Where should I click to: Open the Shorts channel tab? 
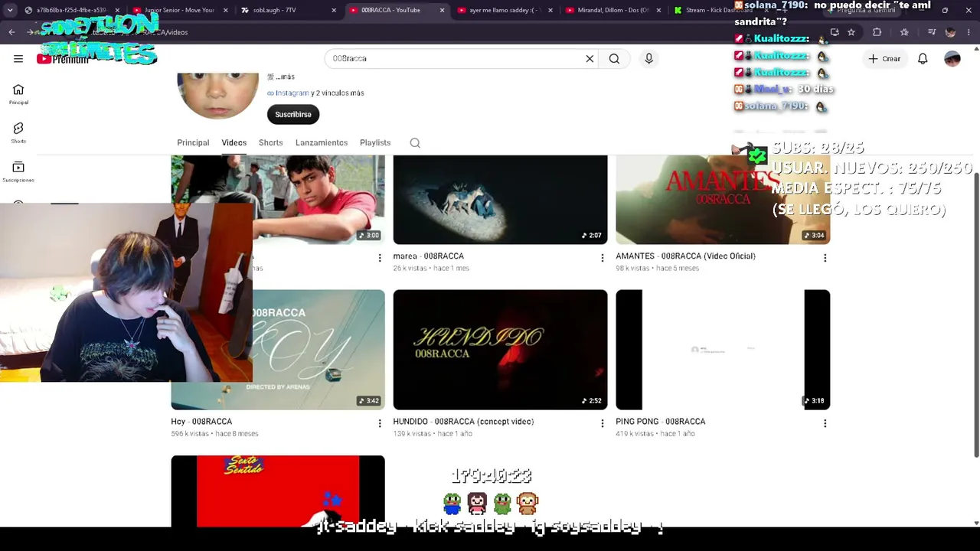pos(271,143)
